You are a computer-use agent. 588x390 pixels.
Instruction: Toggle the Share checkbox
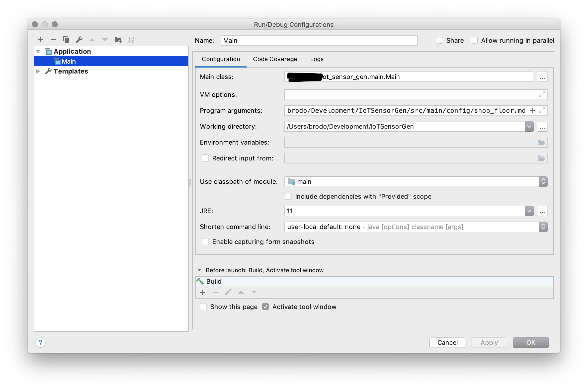tap(439, 40)
